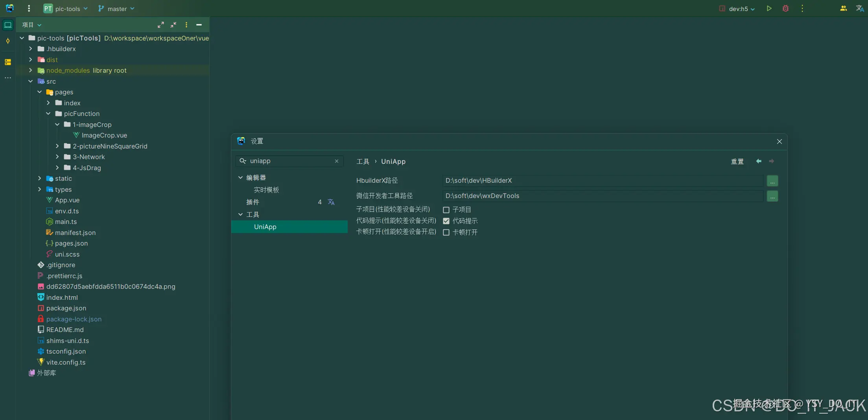Collapse the 编辑器 settings group

[240, 178]
